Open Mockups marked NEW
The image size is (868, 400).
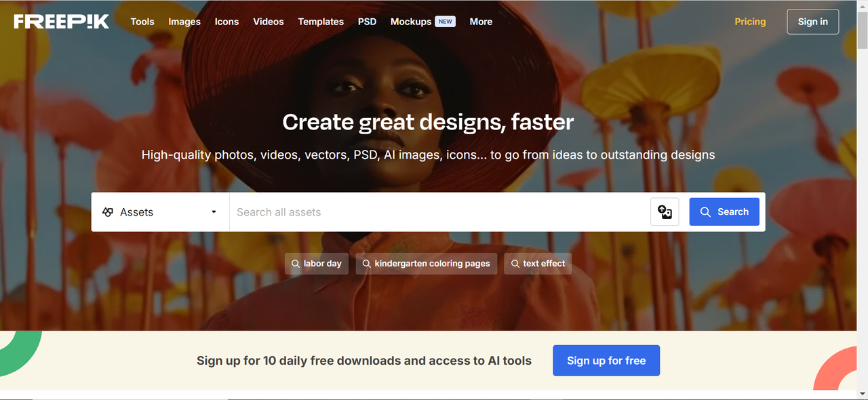[422, 22]
